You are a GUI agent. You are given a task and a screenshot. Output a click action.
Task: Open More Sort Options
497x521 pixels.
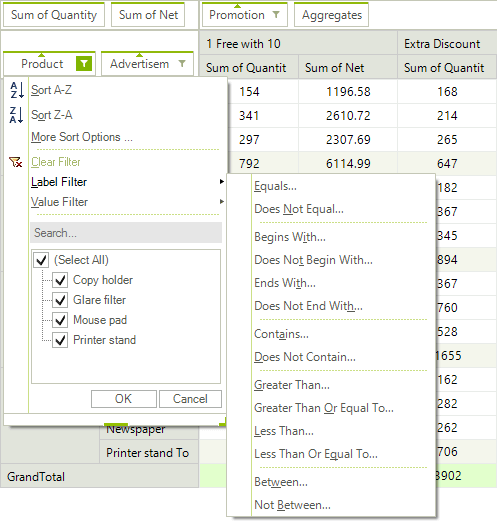(x=82, y=137)
